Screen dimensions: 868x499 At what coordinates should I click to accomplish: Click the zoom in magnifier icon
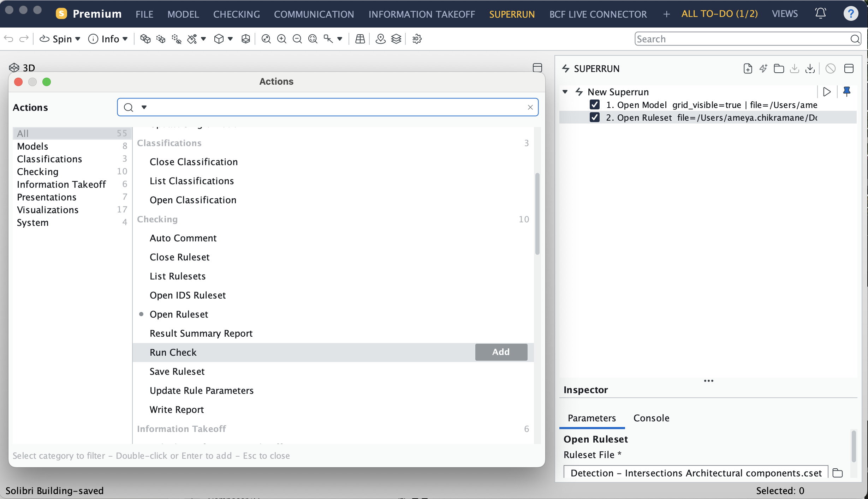pos(281,39)
